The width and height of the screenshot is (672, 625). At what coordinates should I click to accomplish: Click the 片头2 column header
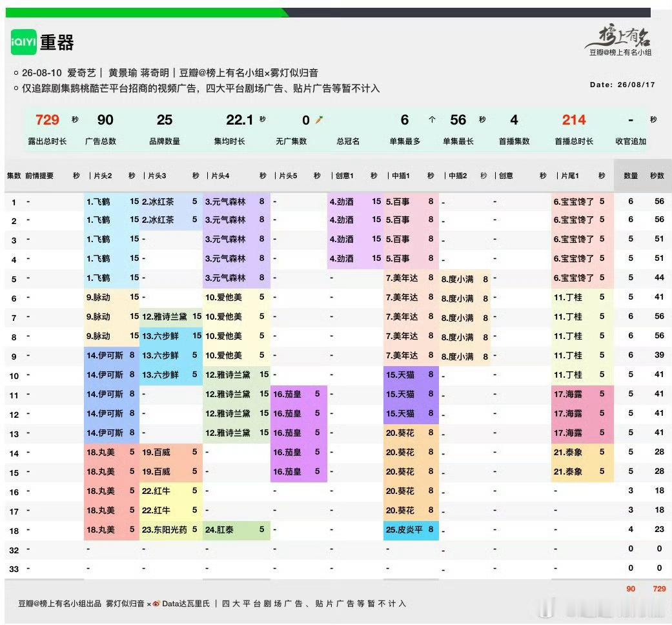tap(103, 176)
